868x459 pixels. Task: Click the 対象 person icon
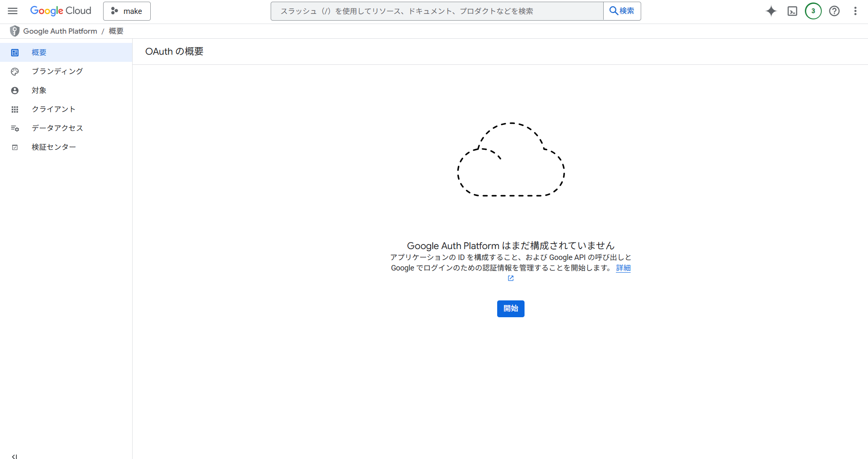point(15,90)
